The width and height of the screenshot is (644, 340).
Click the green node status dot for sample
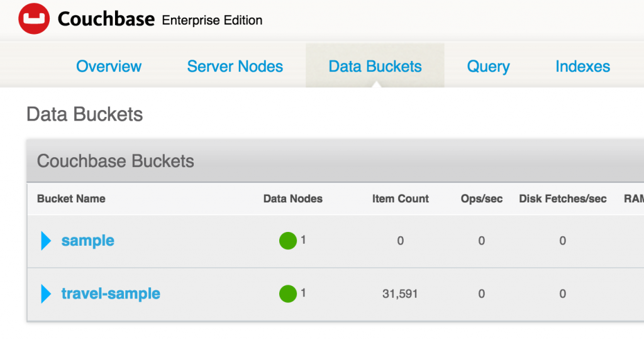pyautogui.click(x=288, y=241)
